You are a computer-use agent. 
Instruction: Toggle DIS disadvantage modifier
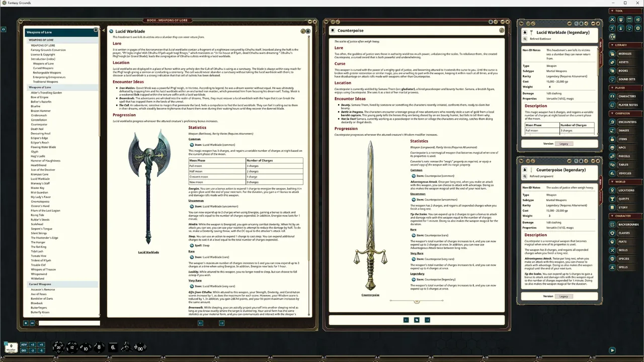click(24, 350)
